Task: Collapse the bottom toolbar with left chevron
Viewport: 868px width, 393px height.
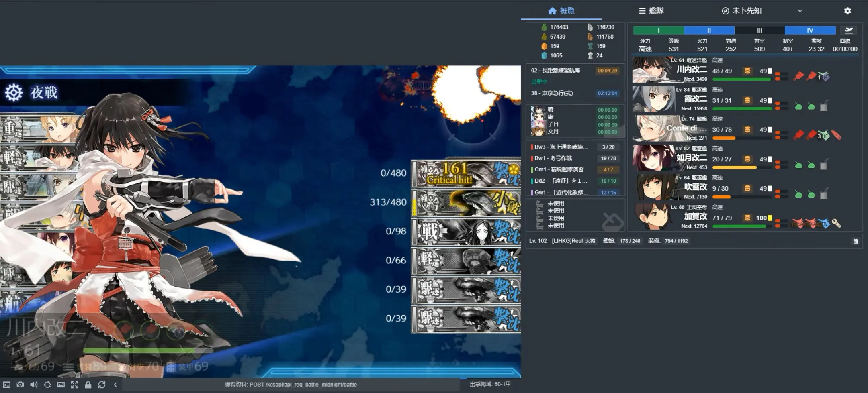Action: pos(115,385)
